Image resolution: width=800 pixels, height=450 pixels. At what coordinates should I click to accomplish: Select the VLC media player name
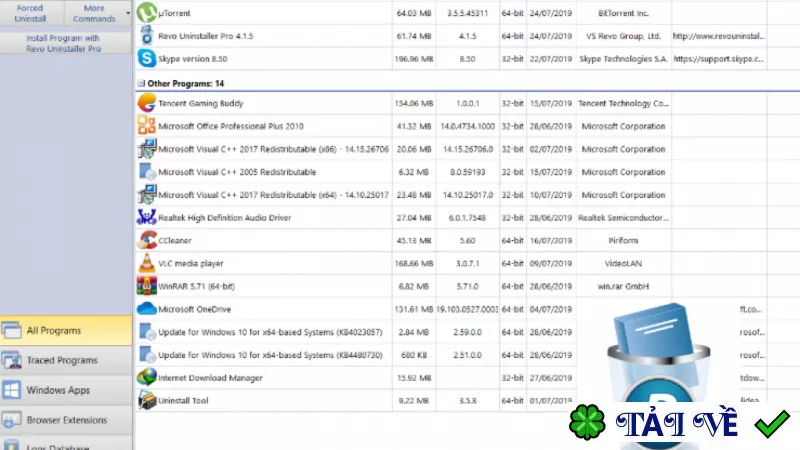tap(191, 263)
